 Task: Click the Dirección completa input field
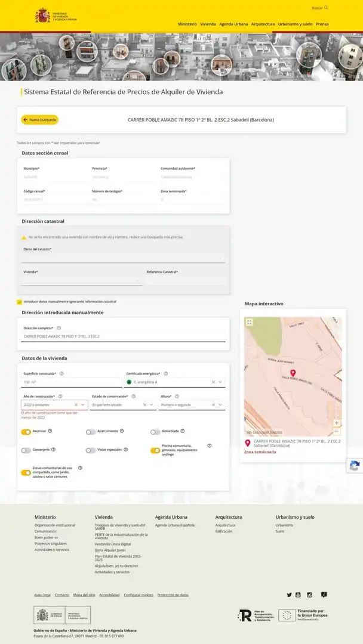coord(124,336)
